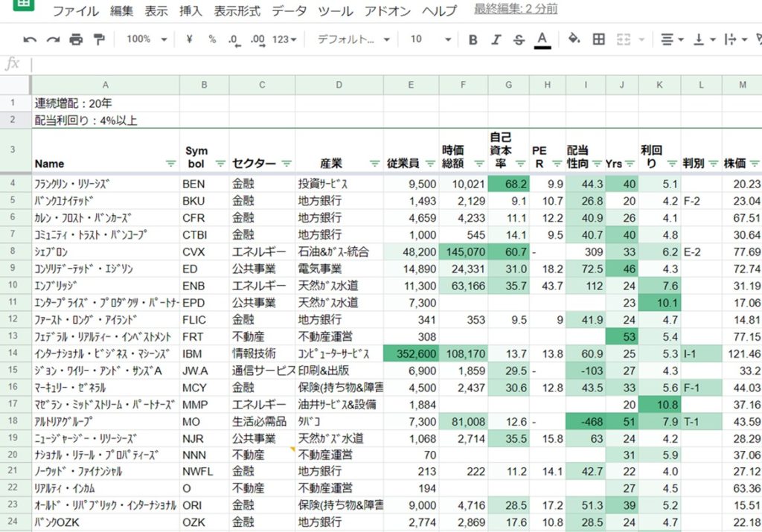Screen dimensions: 762x532
Task: Open the 123 number format dropdown
Action: (x=284, y=40)
